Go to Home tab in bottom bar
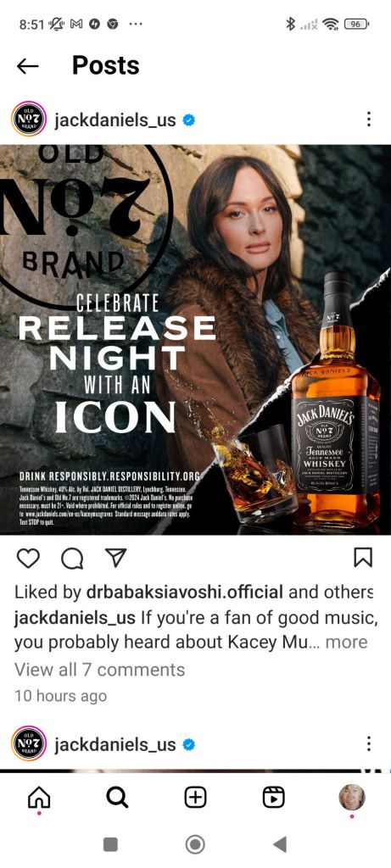The height and width of the screenshot is (868, 391). [39, 798]
